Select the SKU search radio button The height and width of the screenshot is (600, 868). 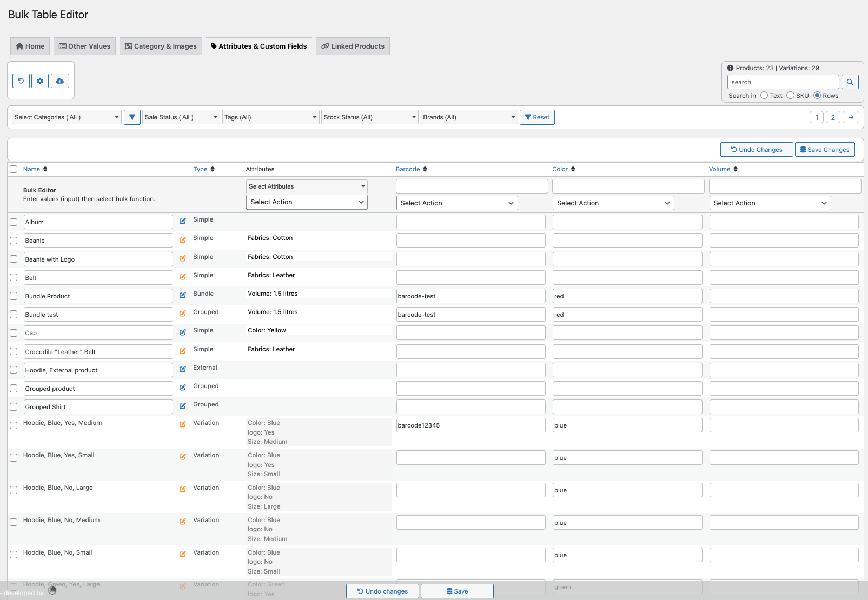coord(790,95)
